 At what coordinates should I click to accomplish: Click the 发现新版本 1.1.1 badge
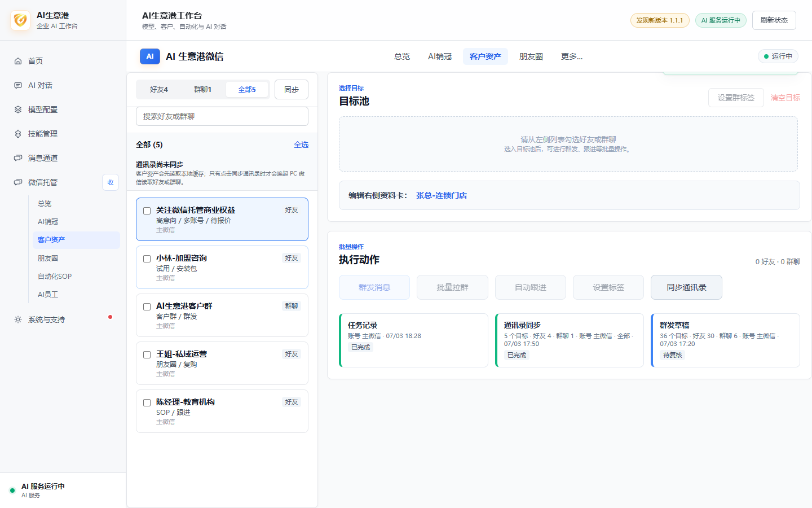coord(660,20)
